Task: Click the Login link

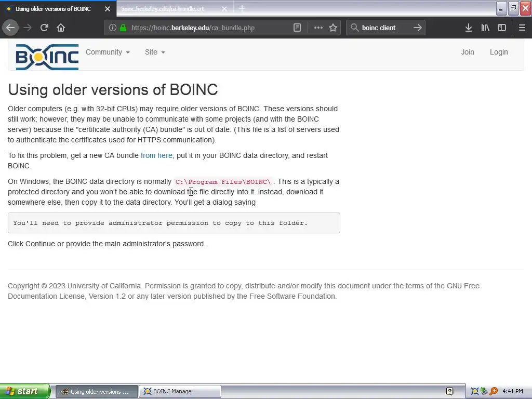Action: 499,52
